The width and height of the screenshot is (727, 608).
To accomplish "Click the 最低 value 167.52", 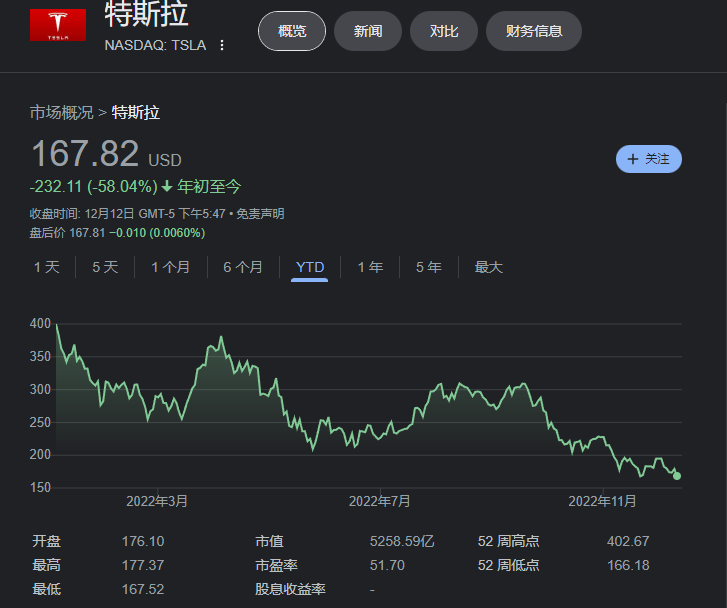I will [x=143, y=589].
